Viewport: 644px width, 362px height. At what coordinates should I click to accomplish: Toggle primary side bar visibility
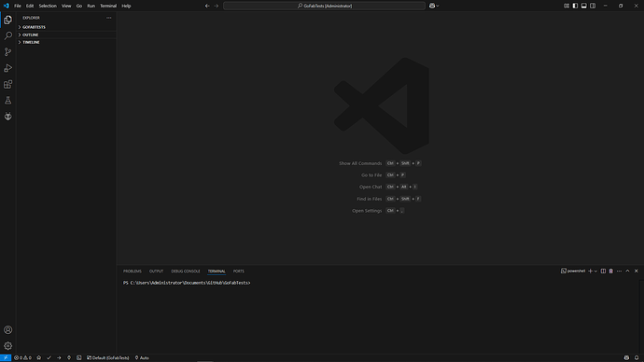575,6
